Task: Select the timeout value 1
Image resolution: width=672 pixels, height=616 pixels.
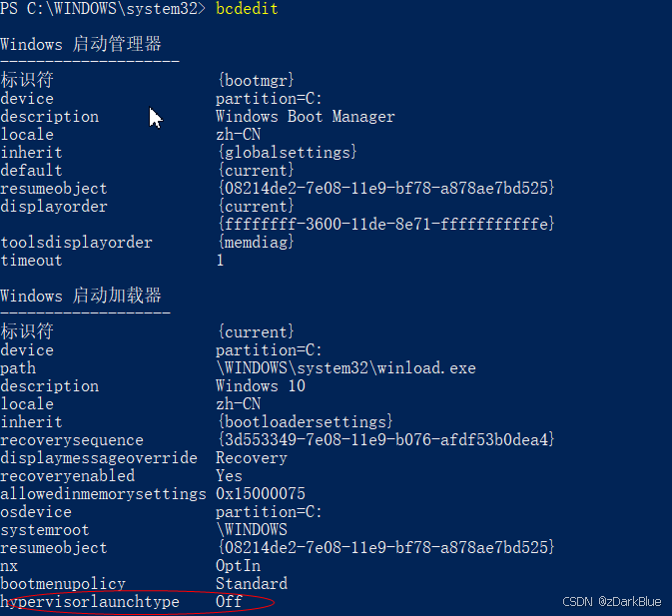Action: 220,261
